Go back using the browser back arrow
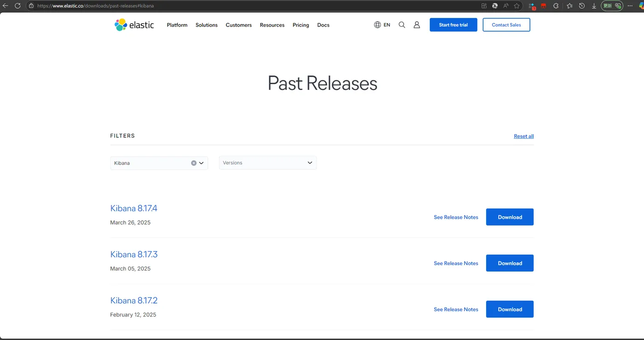The height and width of the screenshot is (340, 644). tap(6, 6)
